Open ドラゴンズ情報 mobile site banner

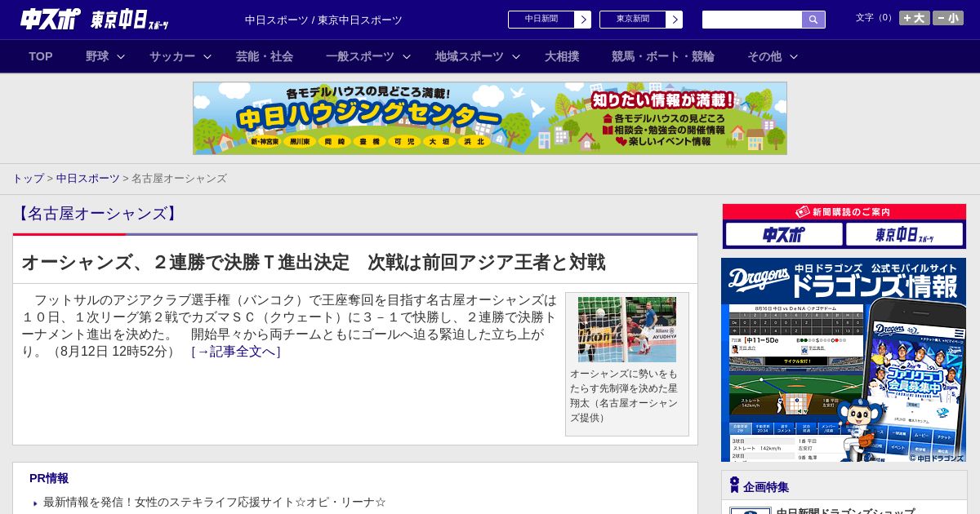click(844, 360)
